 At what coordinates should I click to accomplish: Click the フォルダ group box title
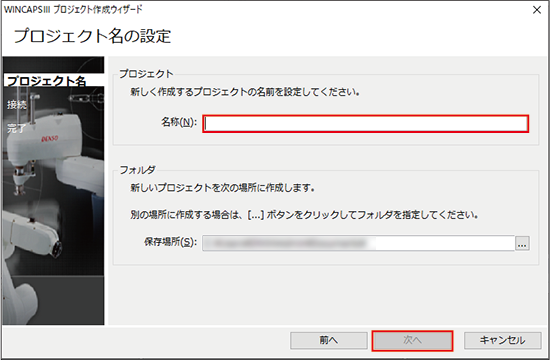137,170
